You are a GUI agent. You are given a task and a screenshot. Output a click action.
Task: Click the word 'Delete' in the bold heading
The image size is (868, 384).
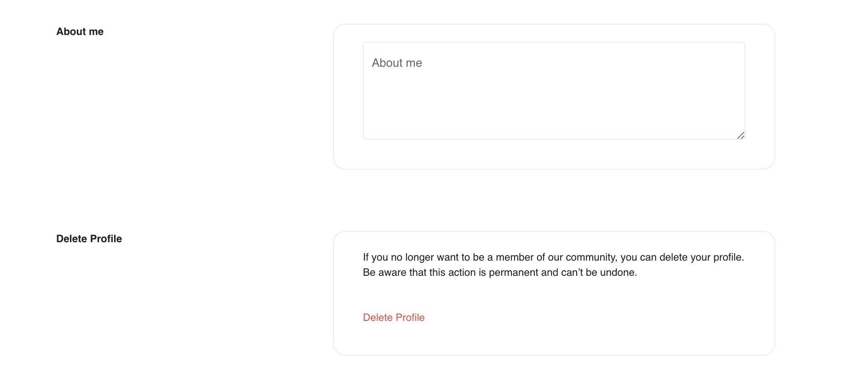point(71,239)
